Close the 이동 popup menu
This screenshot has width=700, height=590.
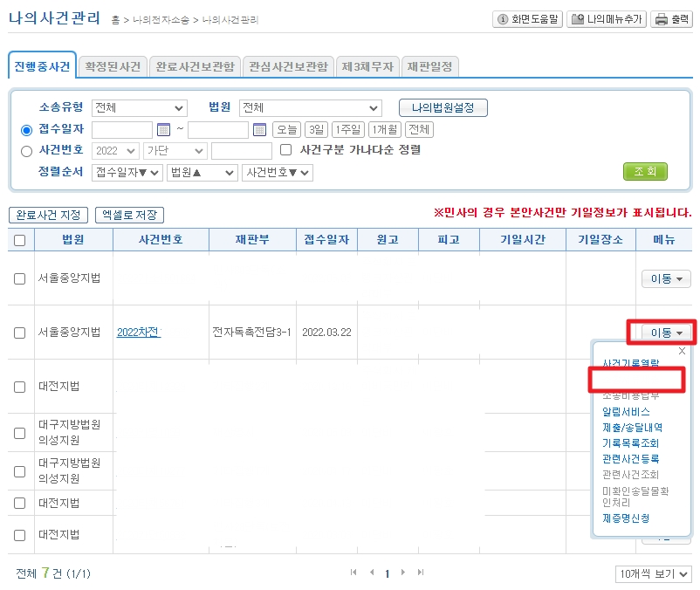682,351
